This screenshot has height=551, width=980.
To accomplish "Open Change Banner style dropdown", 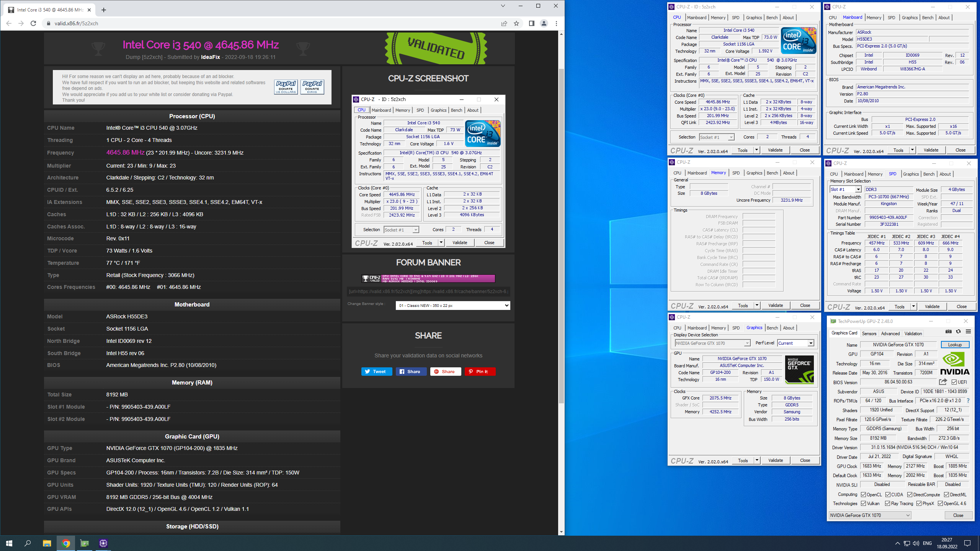I will (x=453, y=305).
